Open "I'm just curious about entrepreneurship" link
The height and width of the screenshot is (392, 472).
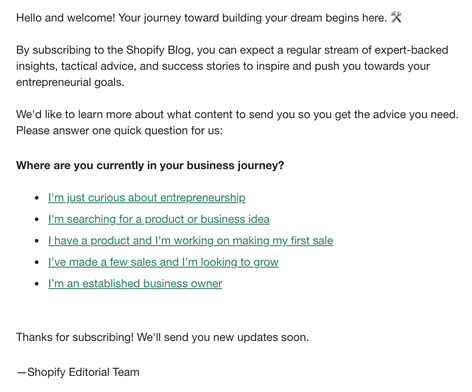[x=147, y=198]
